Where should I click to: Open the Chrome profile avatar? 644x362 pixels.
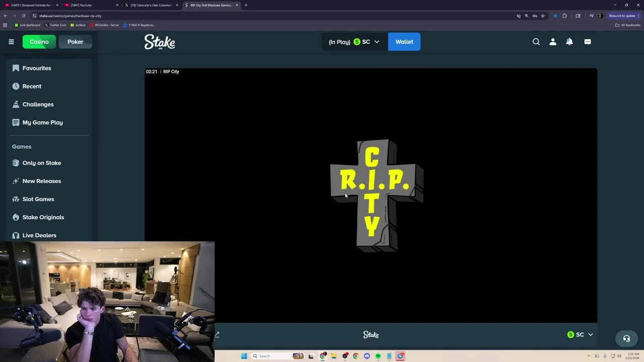600,16
